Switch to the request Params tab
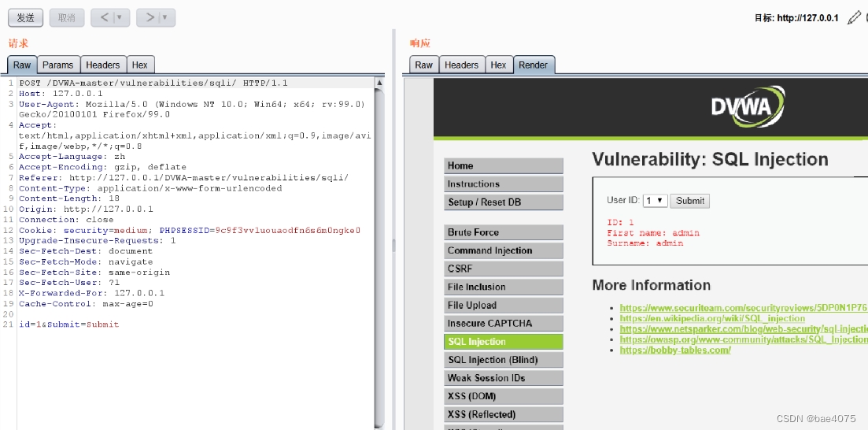 (x=58, y=65)
